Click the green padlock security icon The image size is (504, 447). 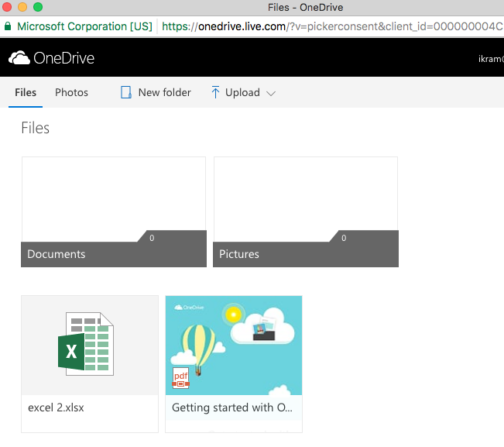point(8,26)
